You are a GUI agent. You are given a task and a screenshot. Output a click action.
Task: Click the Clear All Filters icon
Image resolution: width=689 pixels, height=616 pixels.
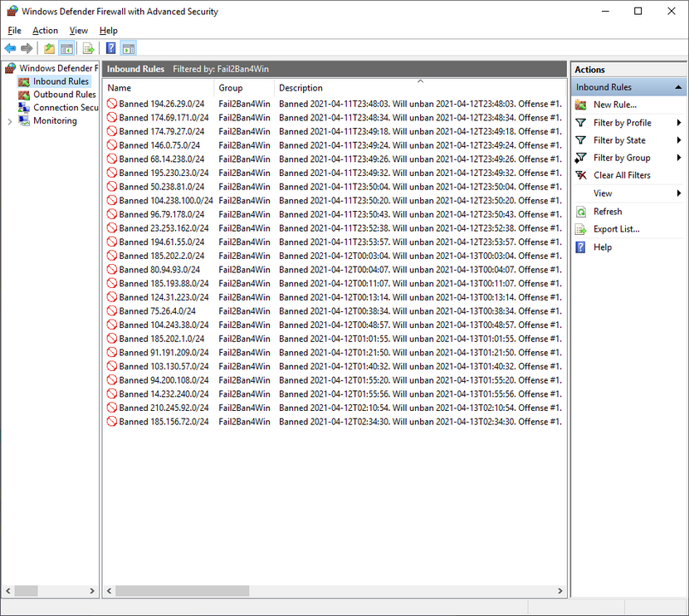point(581,175)
